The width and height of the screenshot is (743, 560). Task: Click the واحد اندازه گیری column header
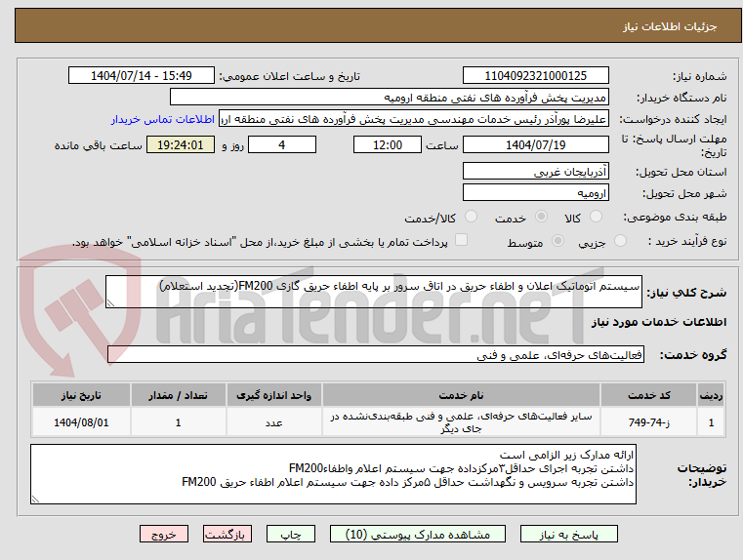point(274,395)
